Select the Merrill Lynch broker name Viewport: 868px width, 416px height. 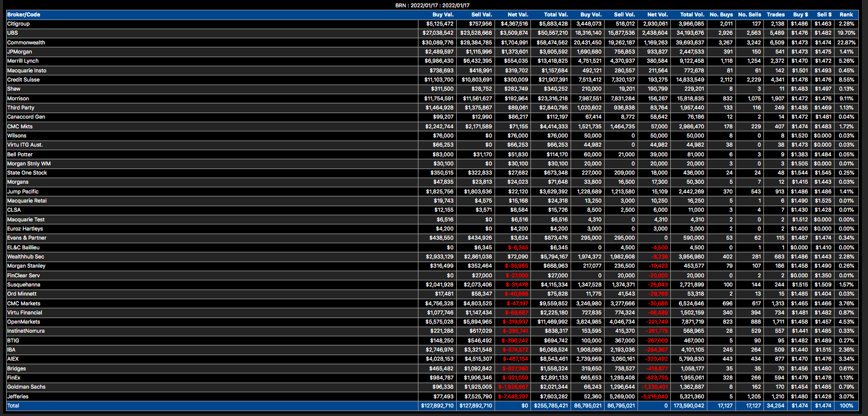point(22,61)
